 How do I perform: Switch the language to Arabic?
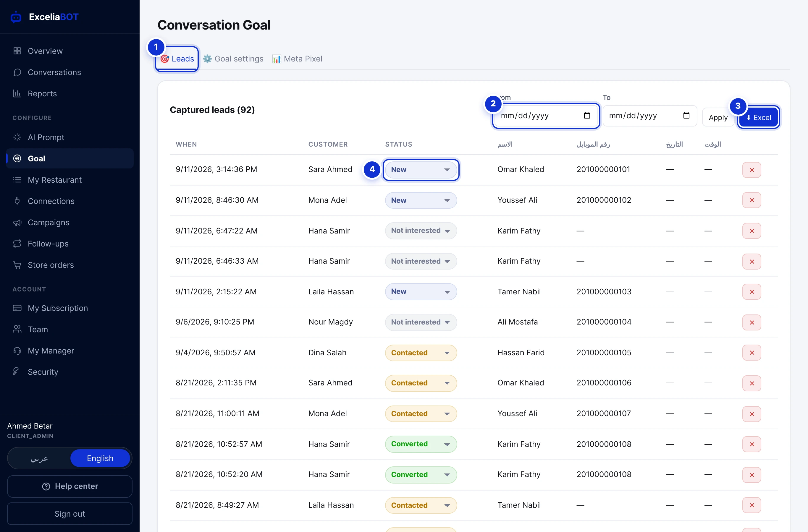(39, 458)
